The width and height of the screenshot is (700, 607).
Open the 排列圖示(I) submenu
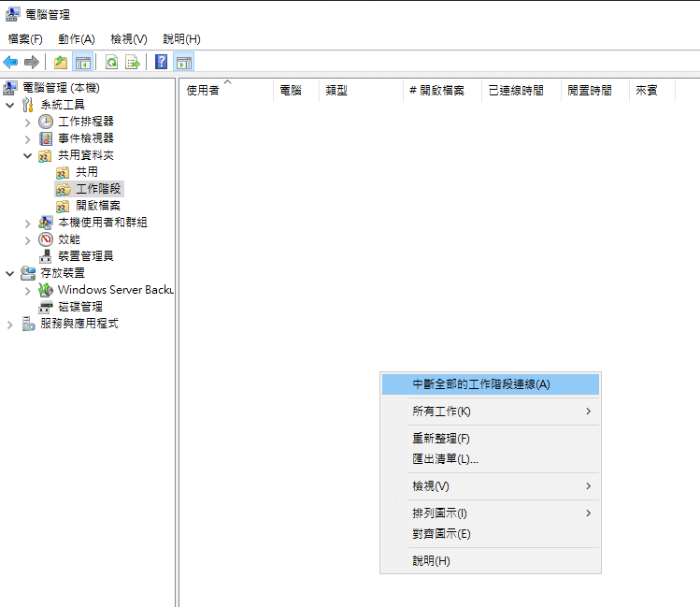(490, 513)
